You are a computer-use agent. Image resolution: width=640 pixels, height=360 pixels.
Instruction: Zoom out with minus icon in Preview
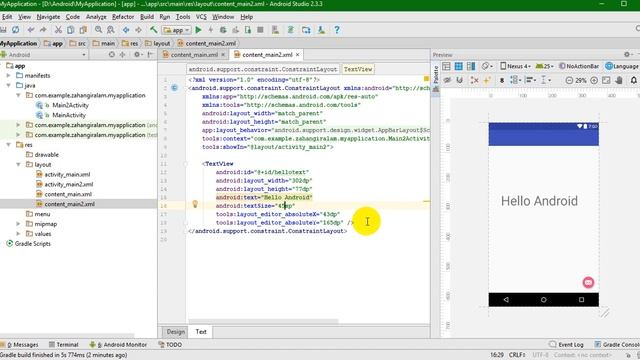(x=569, y=80)
